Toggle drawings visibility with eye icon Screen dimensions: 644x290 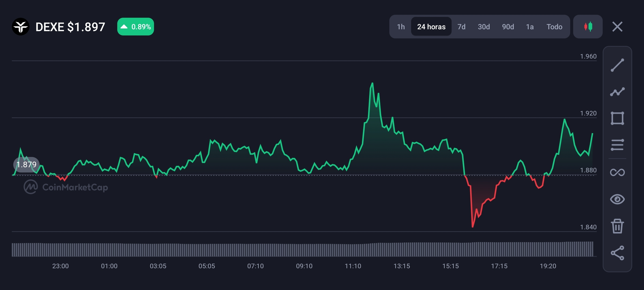(617, 199)
